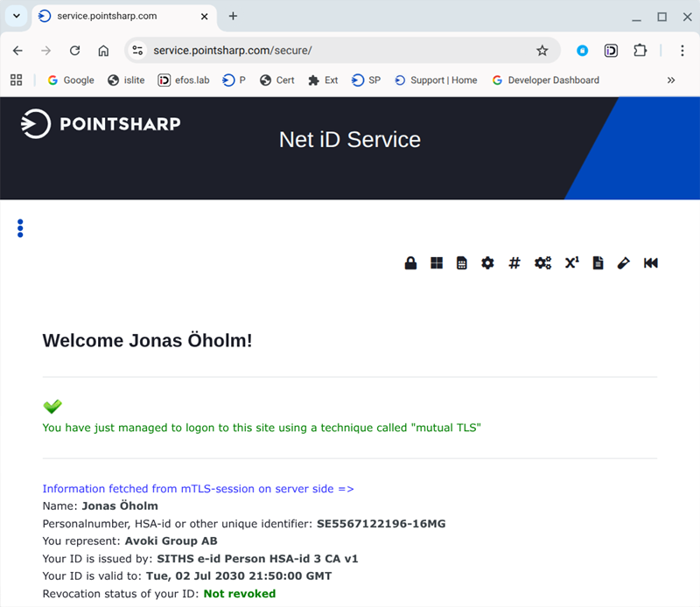Open the Support | Home bookmark
This screenshot has height=607, width=700.
point(436,80)
